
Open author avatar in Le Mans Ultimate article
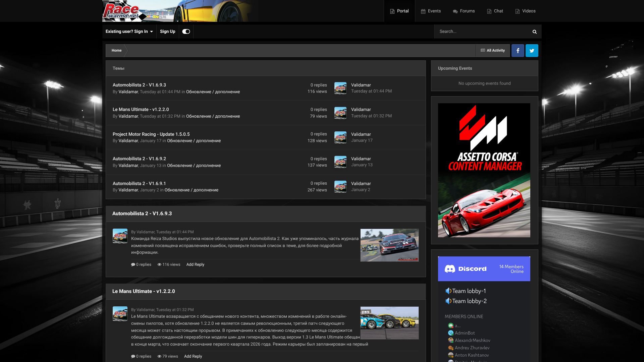tap(120, 314)
